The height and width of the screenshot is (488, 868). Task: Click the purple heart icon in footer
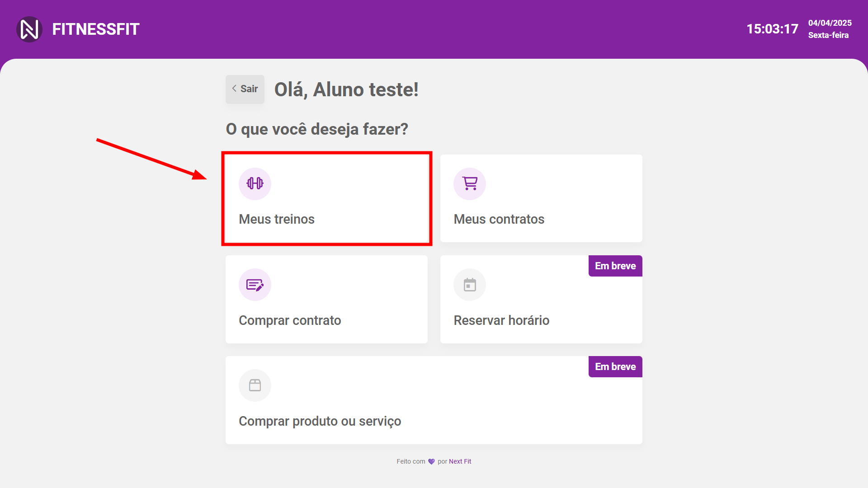point(431,461)
